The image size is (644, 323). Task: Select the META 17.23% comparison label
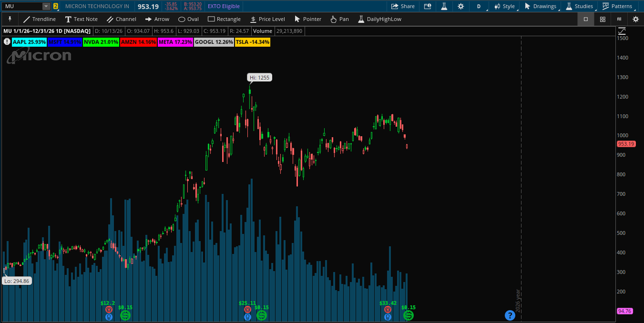coord(175,41)
